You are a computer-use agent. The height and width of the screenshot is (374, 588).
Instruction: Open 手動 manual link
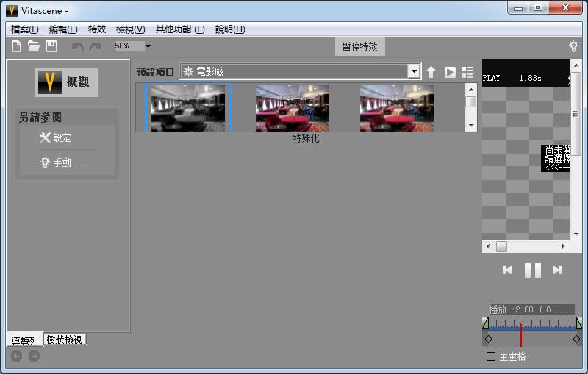tap(62, 162)
